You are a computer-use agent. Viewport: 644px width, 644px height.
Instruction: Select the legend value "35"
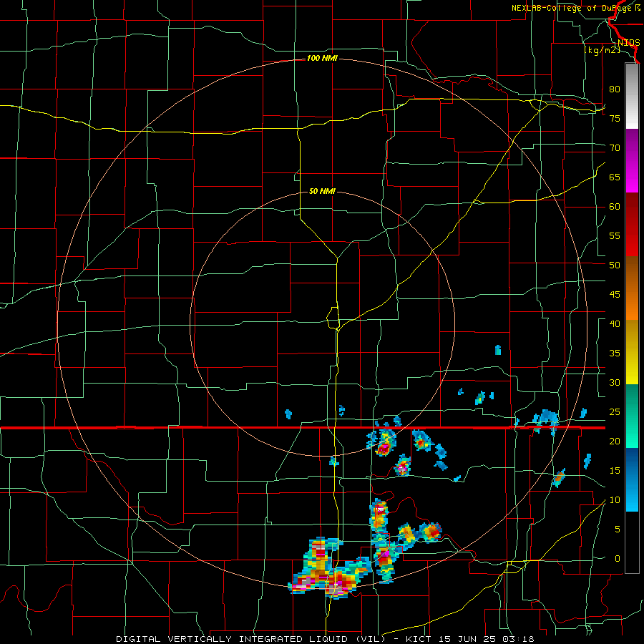point(615,353)
